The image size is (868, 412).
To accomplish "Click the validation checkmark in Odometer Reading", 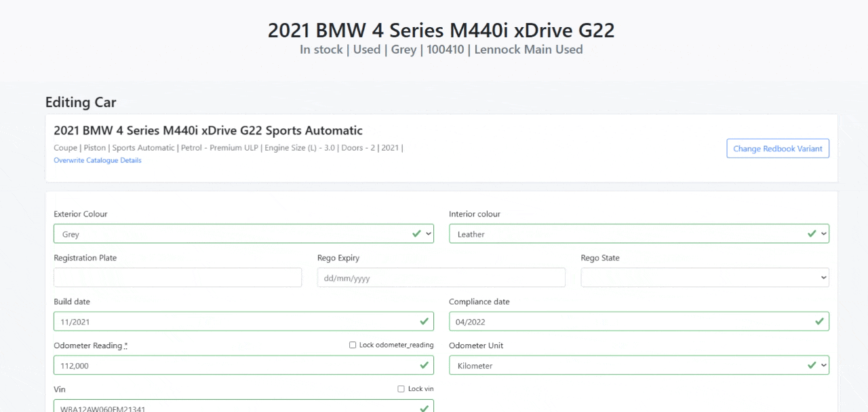I will pyautogui.click(x=425, y=365).
